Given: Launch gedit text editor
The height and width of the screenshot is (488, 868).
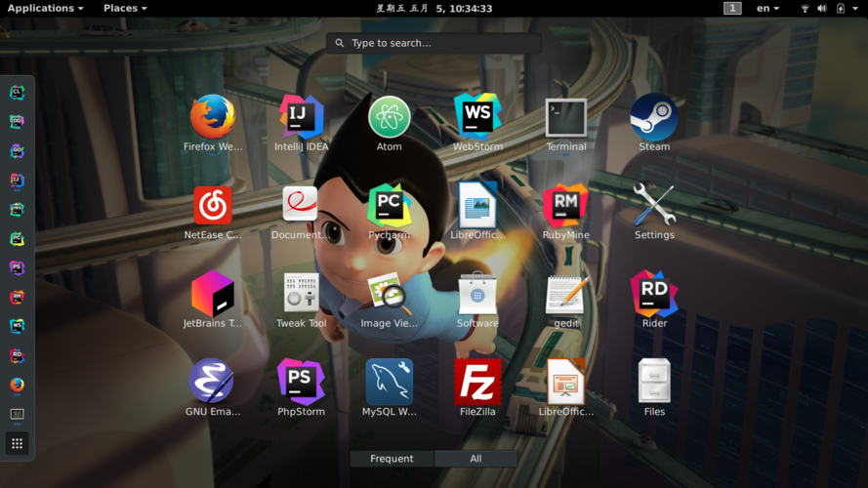Looking at the screenshot, I should tap(565, 295).
